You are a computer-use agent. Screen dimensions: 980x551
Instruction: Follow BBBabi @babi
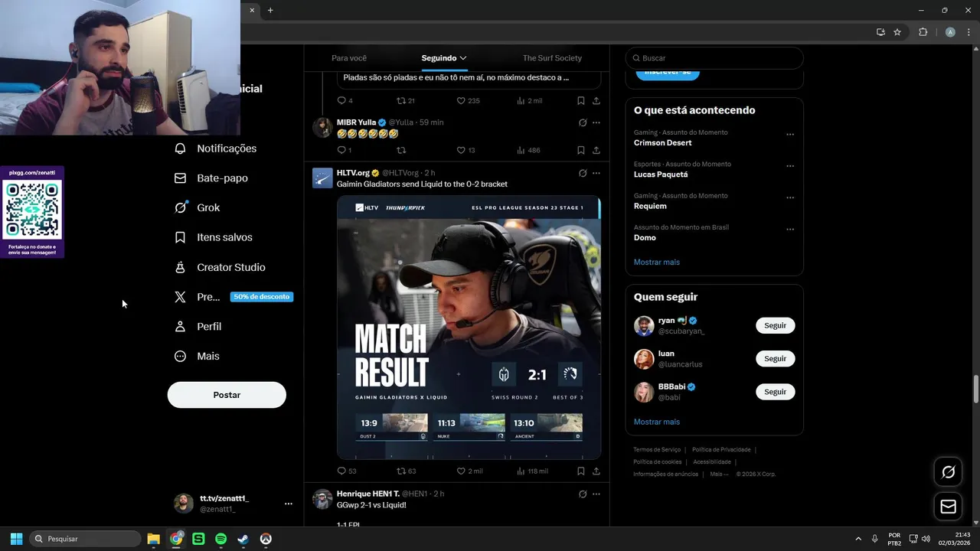pyautogui.click(x=775, y=392)
